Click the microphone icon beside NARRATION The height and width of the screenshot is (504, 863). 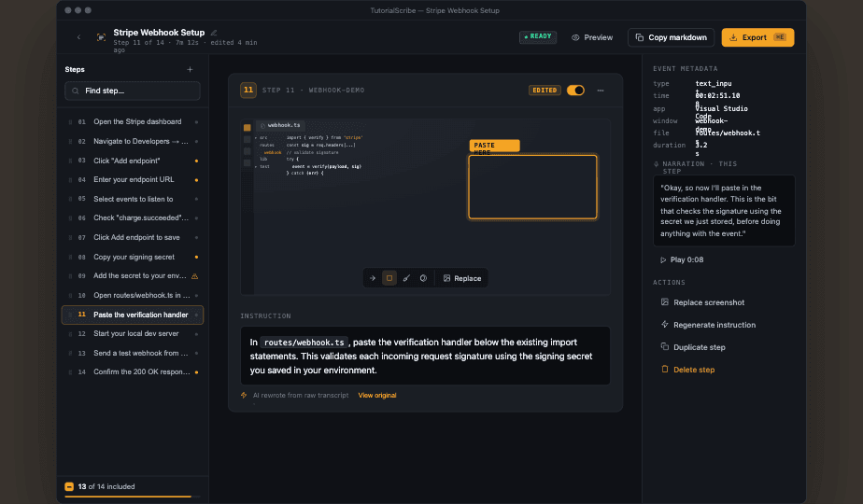[656, 164]
